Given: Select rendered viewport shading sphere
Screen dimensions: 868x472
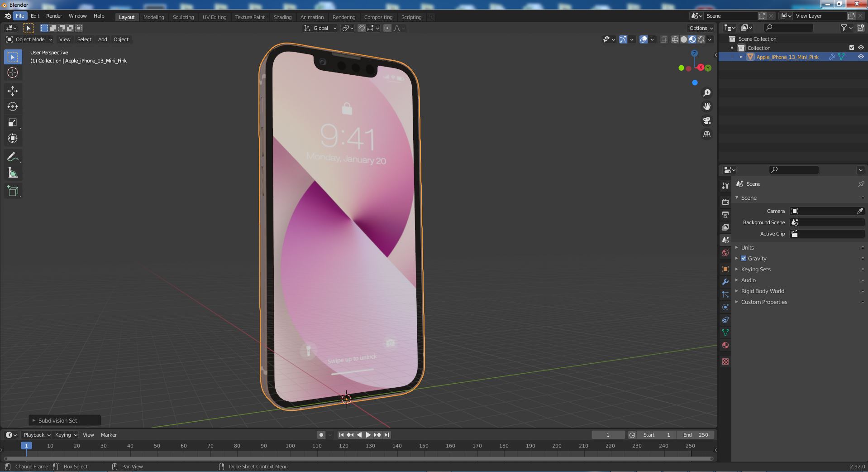Looking at the screenshot, I should 701,39.
